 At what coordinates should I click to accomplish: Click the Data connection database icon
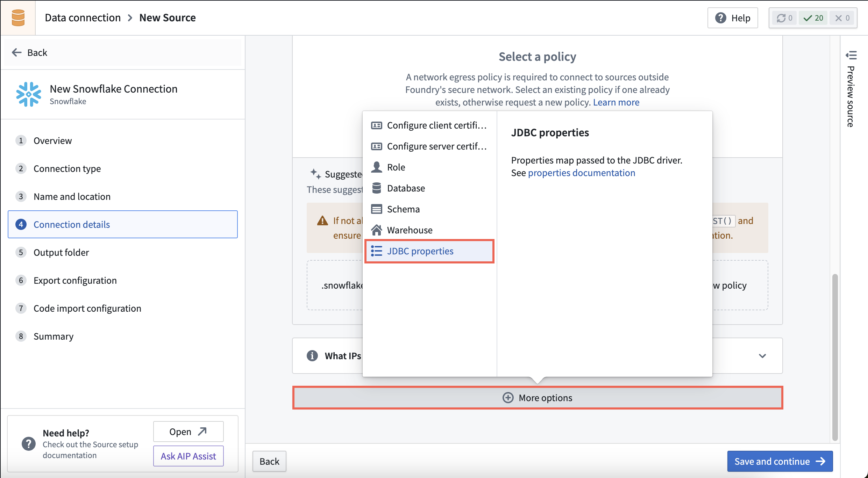(x=18, y=18)
